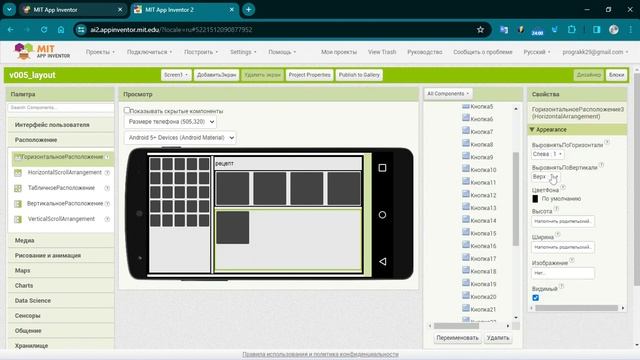The height and width of the screenshot is (360, 640).
Task: Tap the phone preview recents square icon
Action: click(382, 168)
